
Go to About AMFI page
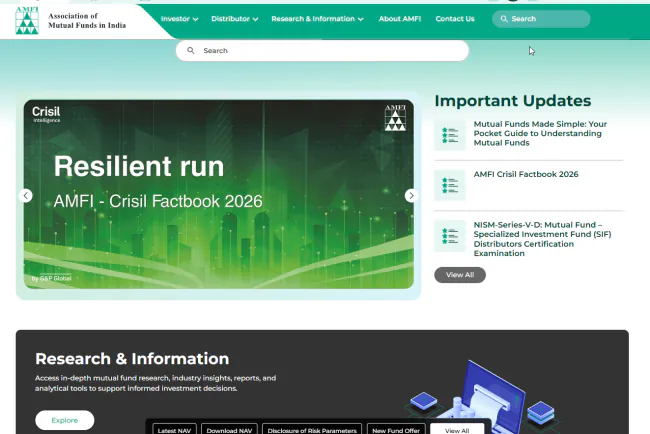pyautogui.click(x=400, y=19)
